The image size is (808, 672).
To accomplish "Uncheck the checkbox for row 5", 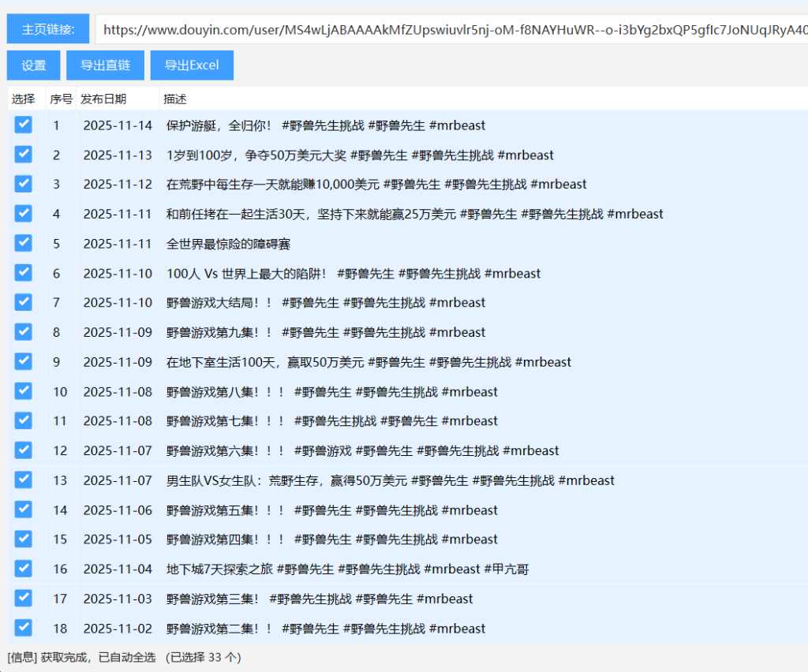I will coord(24,243).
